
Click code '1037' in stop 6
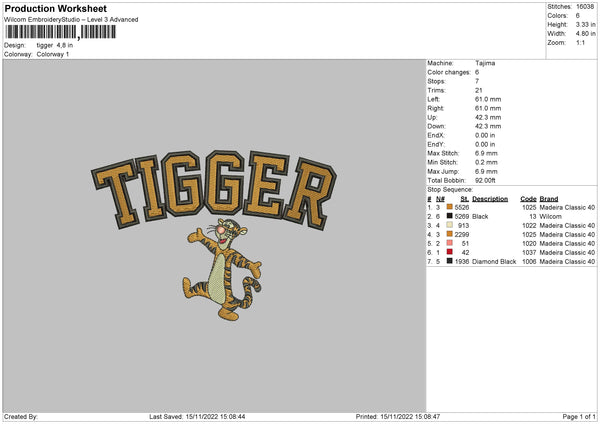pos(529,253)
